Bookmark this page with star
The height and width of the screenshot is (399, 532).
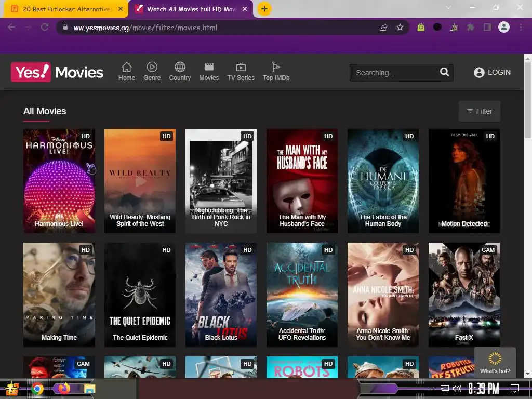point(400,27)
